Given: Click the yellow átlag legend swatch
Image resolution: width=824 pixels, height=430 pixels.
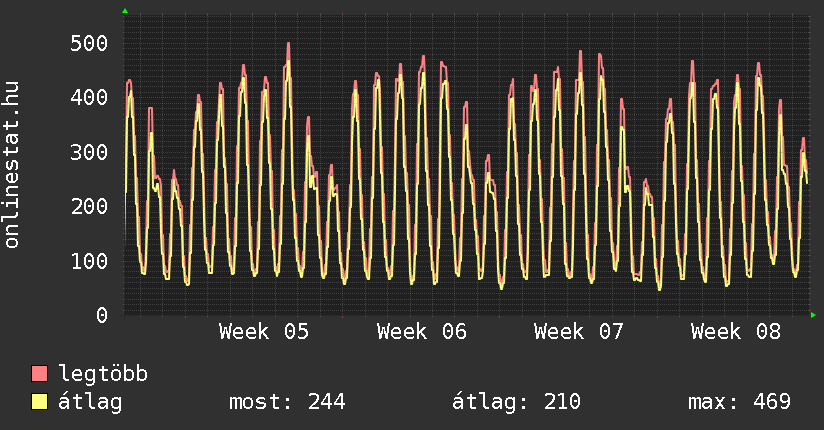Looking at the screenshot, I should pos(40,402).
